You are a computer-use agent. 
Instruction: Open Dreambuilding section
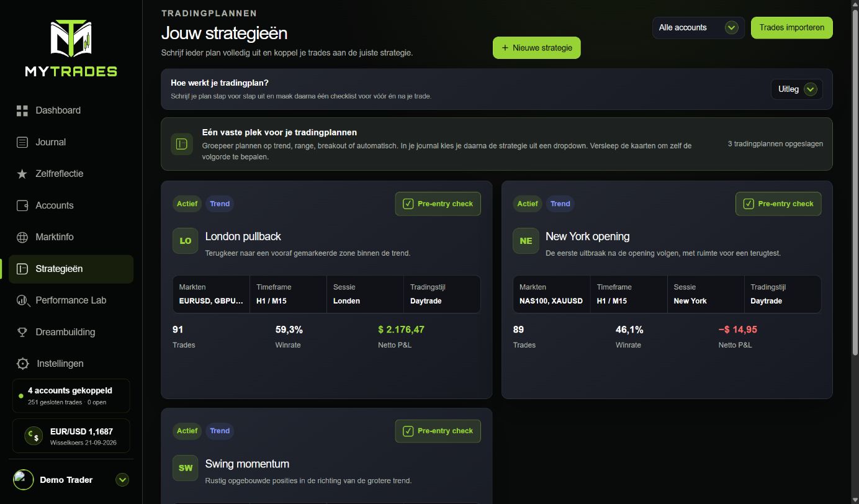(x=71, y=332)
